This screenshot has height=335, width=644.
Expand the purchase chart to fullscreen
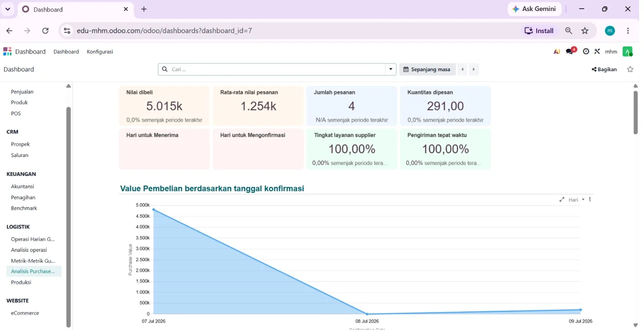562,200
